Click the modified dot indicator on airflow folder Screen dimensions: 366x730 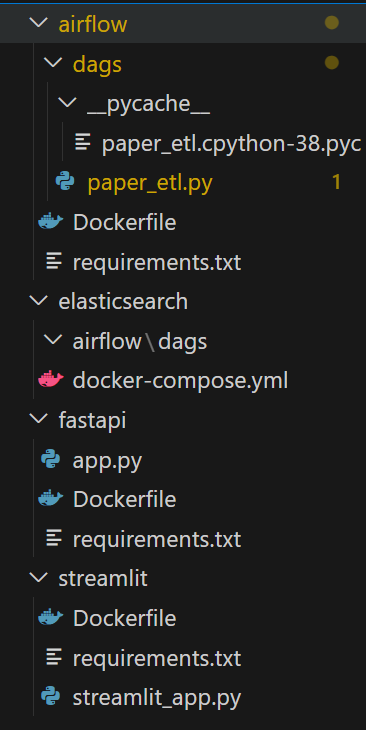332,22
